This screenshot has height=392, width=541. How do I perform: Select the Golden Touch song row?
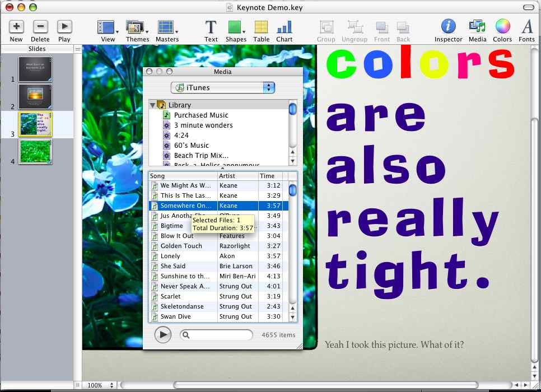[x=219, y=246]
